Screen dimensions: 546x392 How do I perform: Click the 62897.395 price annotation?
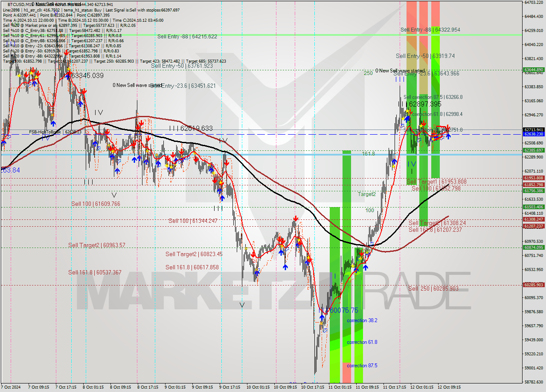(425, 104)
